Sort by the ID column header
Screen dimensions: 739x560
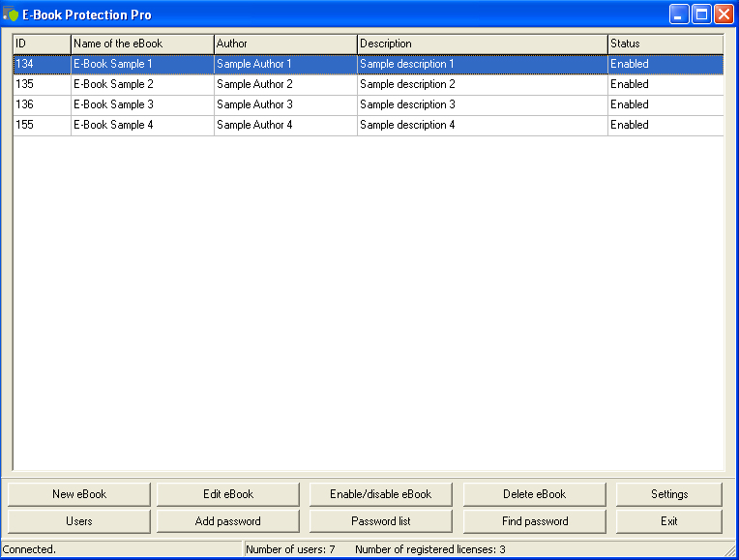click(42, 44)
